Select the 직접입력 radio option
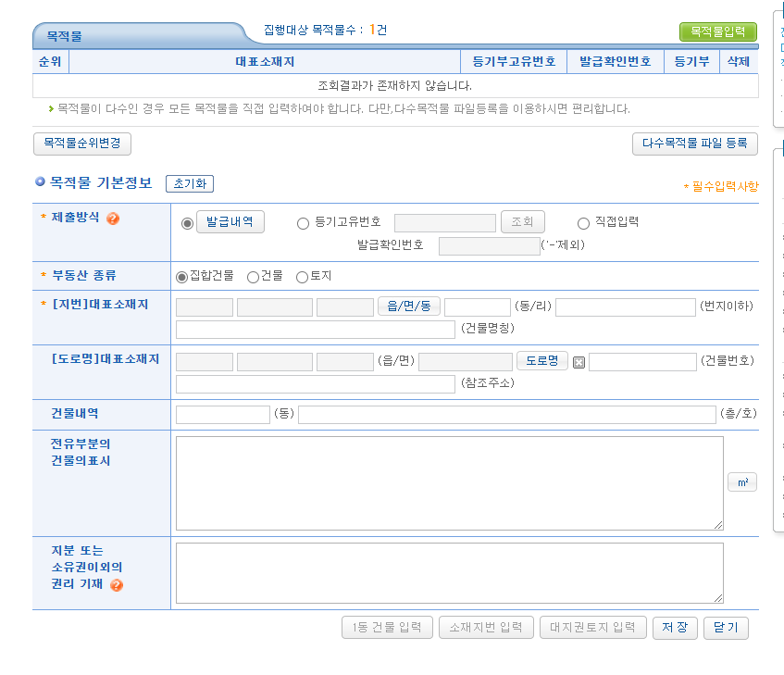The height and width of the screenshot is (675, 784). pyautogui.click(x=582, y=222)
